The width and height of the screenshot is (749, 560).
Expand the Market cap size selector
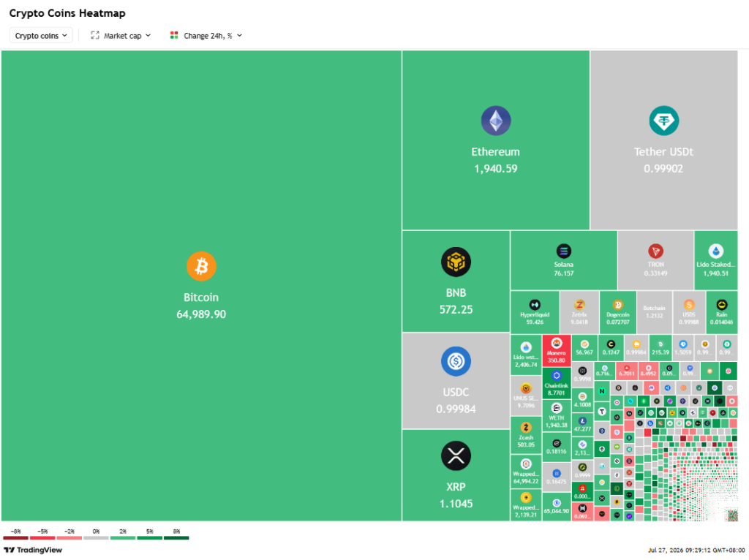click(x=121, y=35)
